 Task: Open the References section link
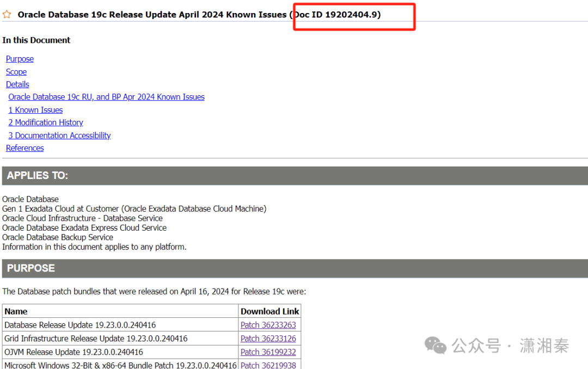point(24,147)
